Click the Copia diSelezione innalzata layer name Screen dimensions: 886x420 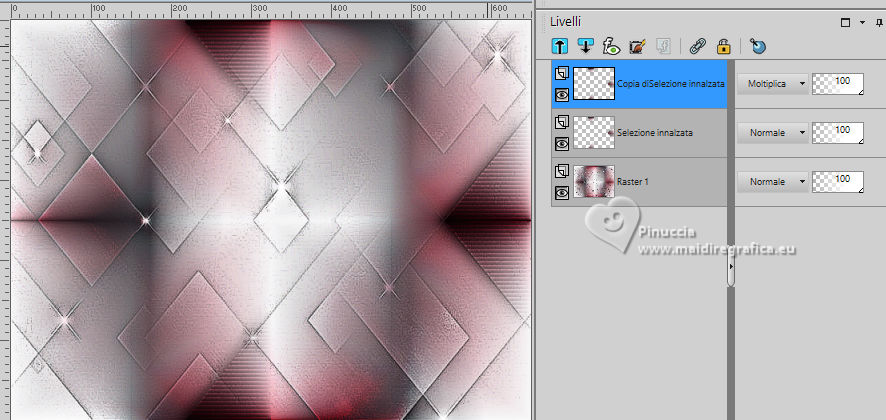tap(671, 84)
